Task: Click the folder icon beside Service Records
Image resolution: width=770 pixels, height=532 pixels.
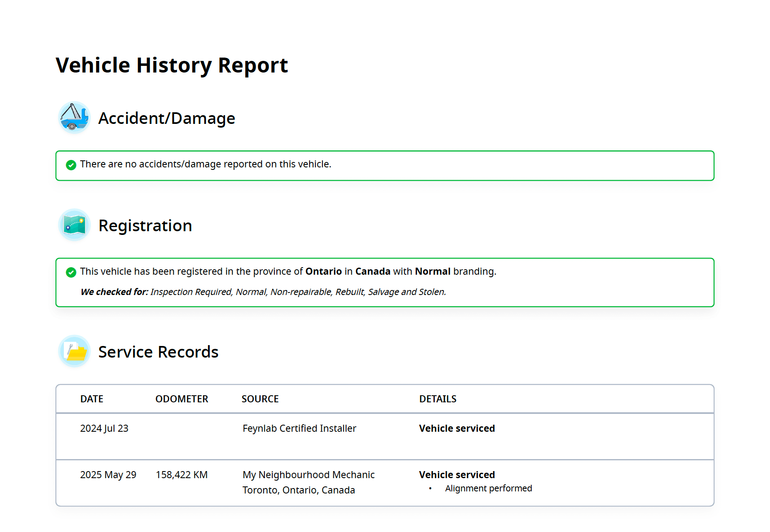Action: click(74, 351)
